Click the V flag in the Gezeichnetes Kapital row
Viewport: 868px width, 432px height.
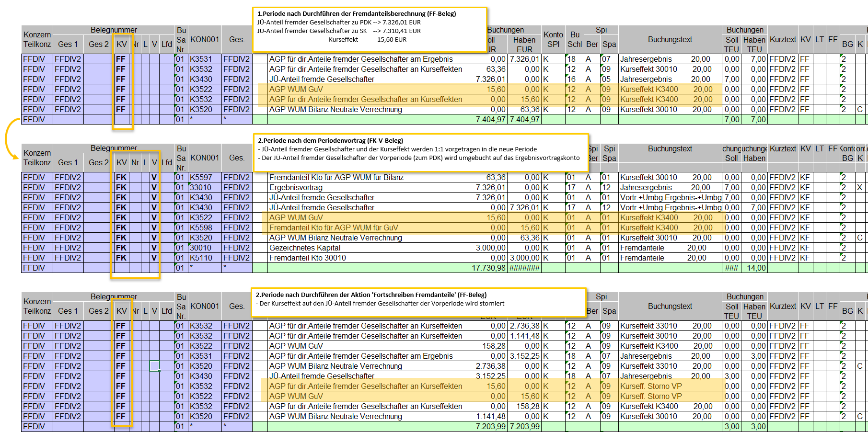click(154, 248)
